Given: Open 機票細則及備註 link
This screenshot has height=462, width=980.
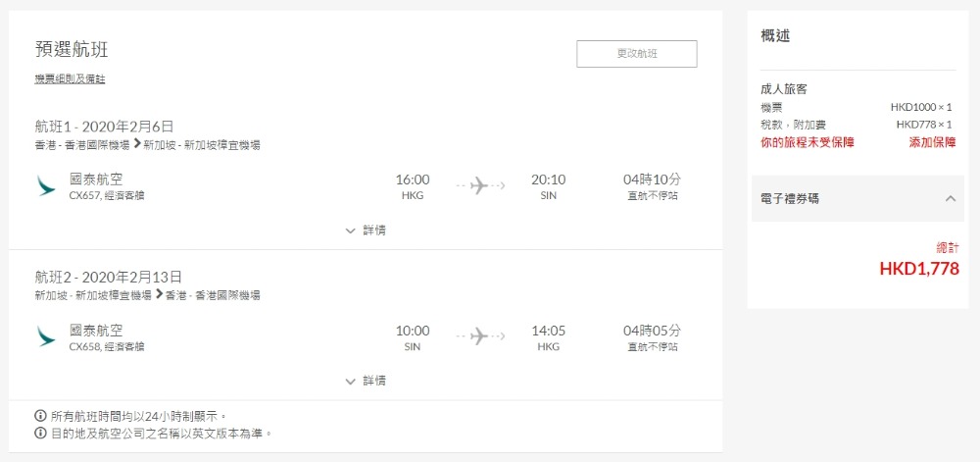Looking at the screenshot, I should click(x=70, y=78).
